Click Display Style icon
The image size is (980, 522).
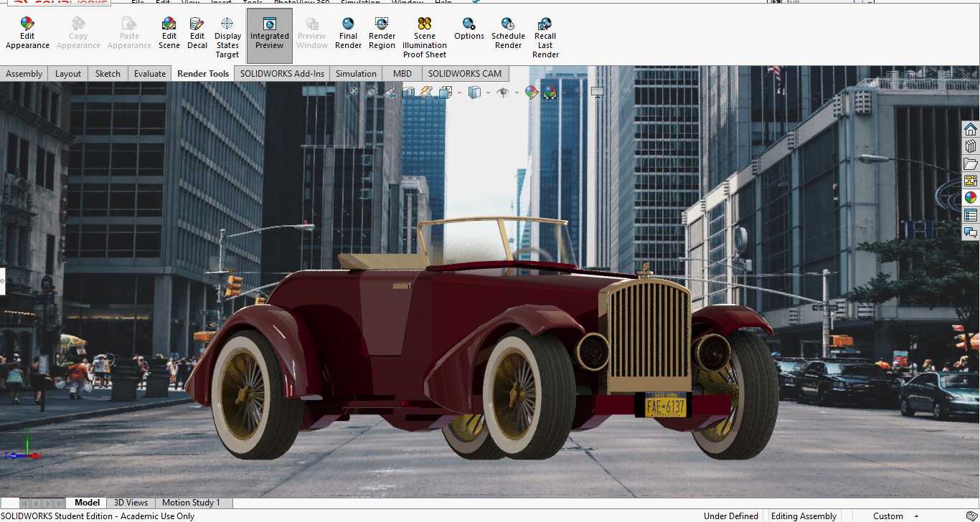474,92
